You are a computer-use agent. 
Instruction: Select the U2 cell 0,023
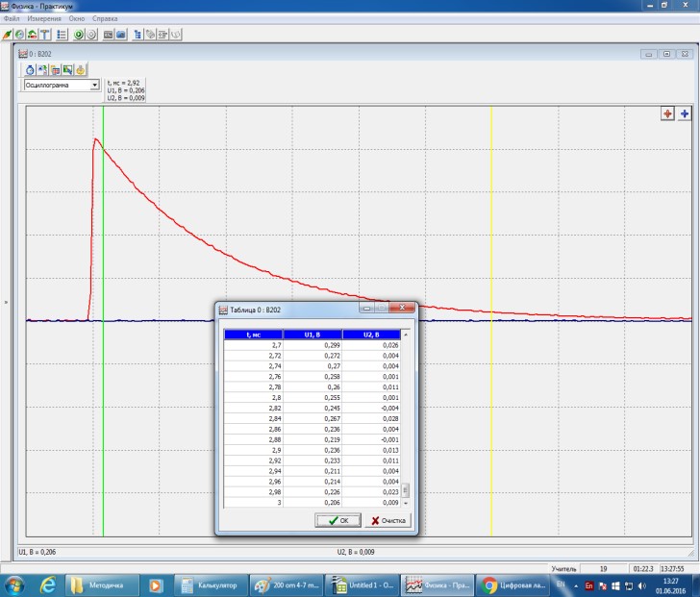[x=371, y=492]
